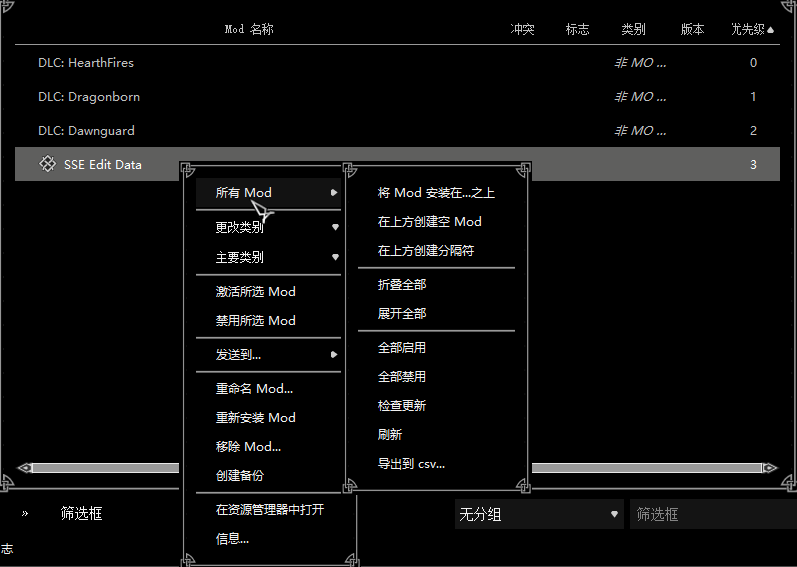Expand the 主要类别 submenu
Screen dimensions: 797x567
tap(335, 257)
